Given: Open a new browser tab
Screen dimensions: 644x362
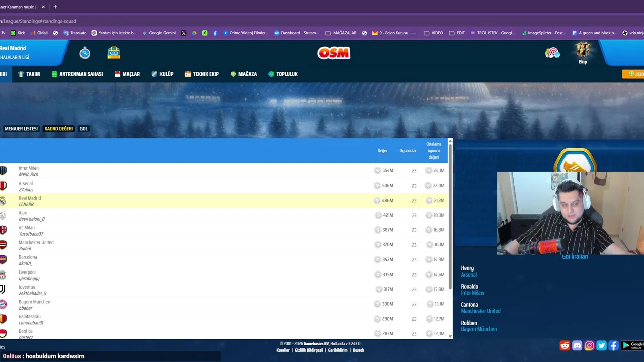Looking at the screenshot, I should click(55, 7).
